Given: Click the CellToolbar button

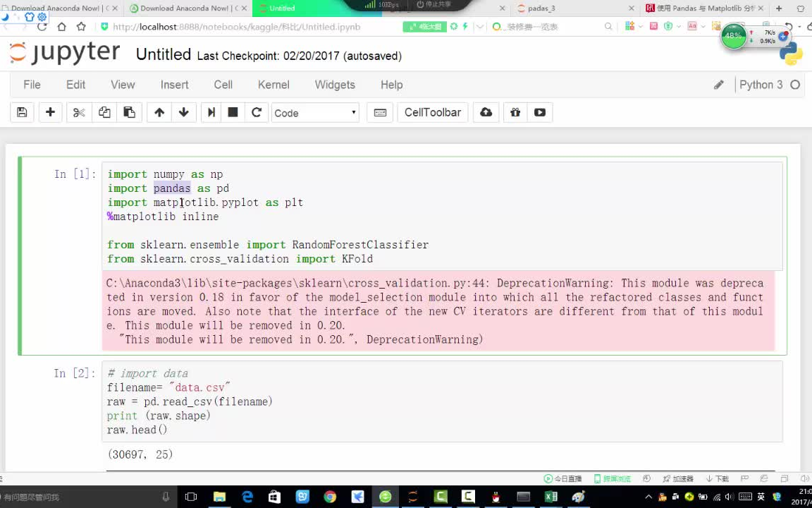Looking at the screenshot, I should click(432, 112).
